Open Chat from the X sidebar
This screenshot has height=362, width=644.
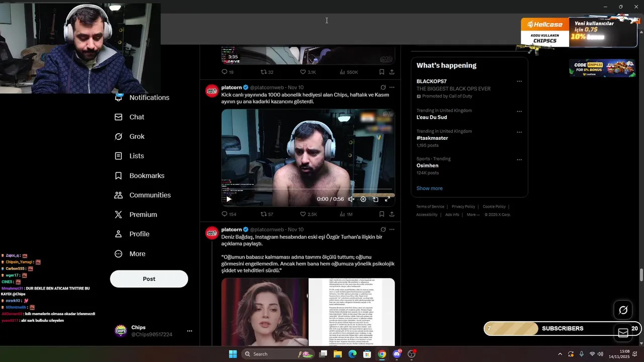click(x=130, y=117)
